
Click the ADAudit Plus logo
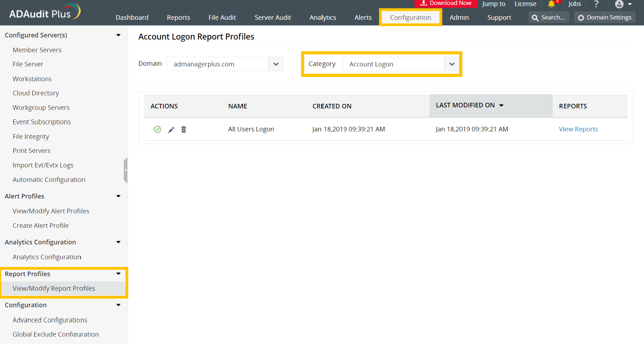coord(42,12)
